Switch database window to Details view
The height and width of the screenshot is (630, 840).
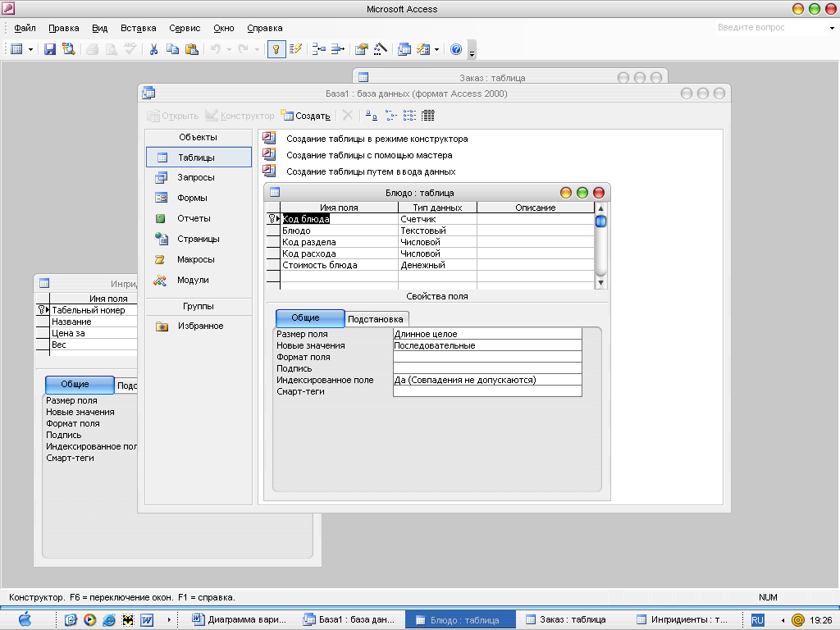pos(428,116)
